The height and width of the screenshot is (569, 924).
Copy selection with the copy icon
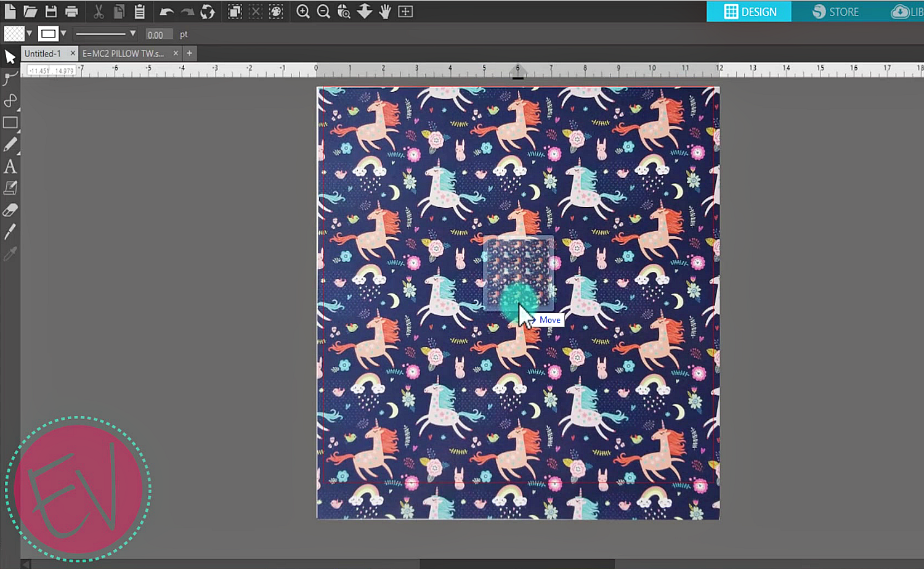119,11
